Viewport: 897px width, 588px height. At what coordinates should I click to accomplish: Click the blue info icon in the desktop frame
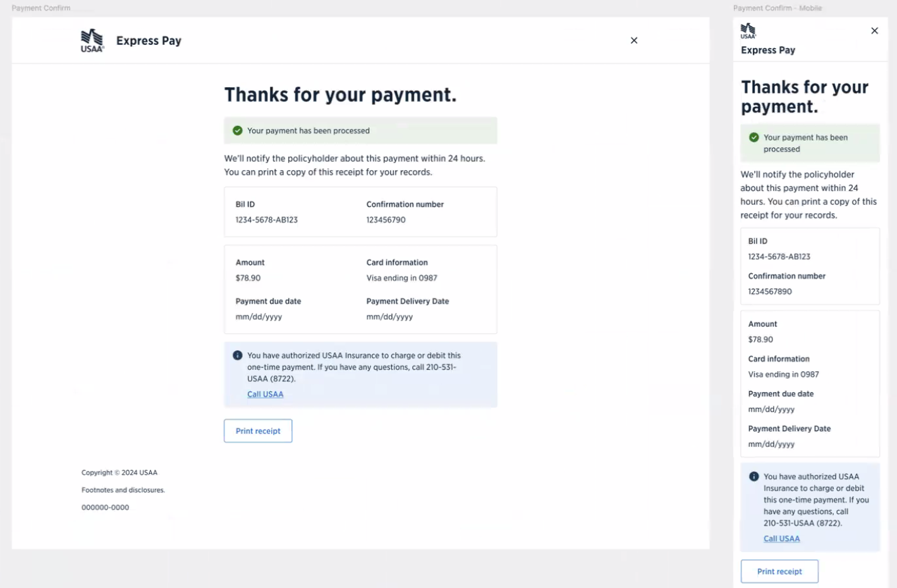click(x=238, y=355)
